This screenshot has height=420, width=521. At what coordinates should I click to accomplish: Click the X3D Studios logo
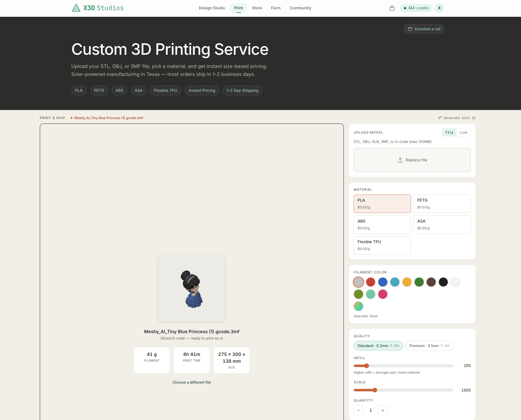click(x=98, y=8)
